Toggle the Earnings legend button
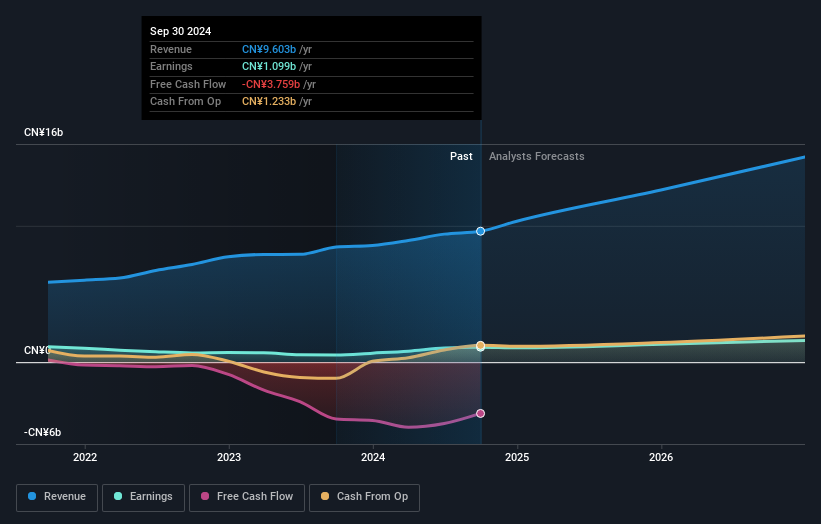The image size is (821, 524). 143,497
